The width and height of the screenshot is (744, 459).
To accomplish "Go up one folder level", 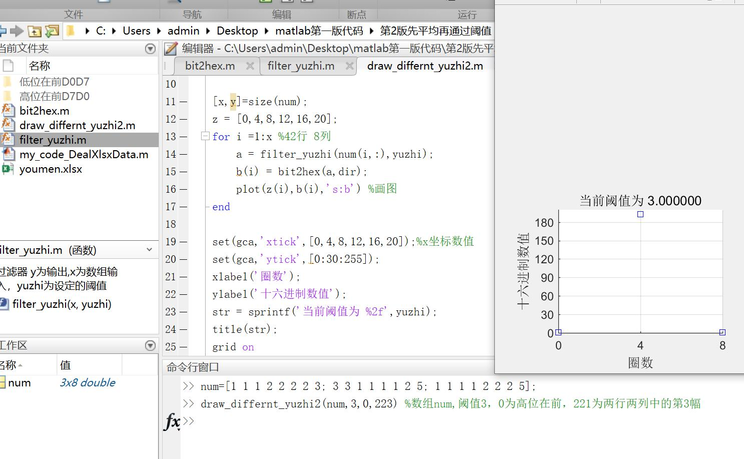I will coord(34,31).
